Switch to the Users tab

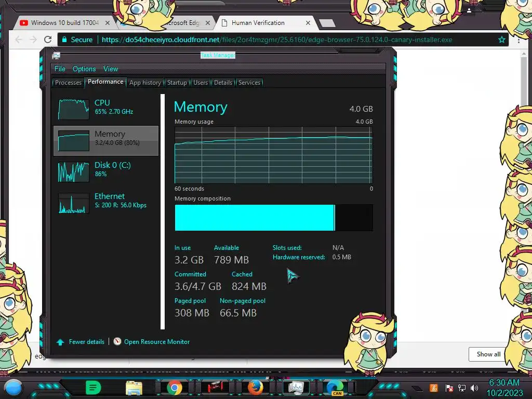click(x=201, y=83)
